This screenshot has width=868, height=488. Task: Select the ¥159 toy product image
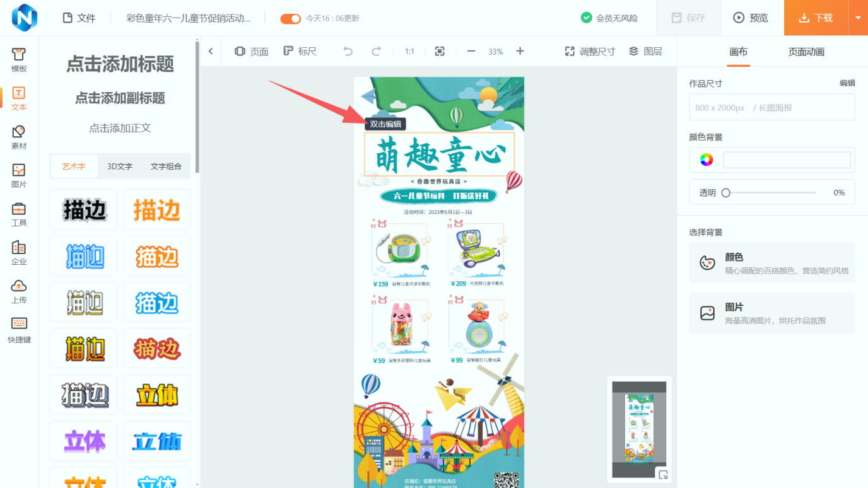tap(401, 249)
